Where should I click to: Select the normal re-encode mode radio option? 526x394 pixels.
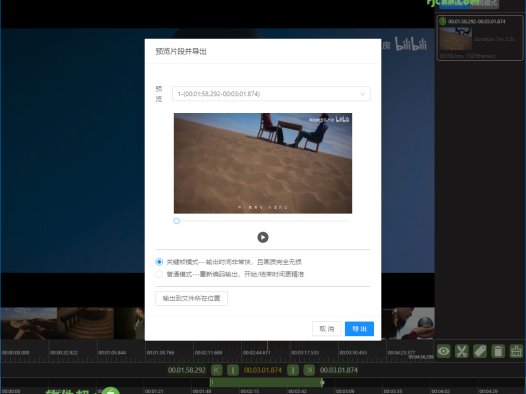point(159,274)
